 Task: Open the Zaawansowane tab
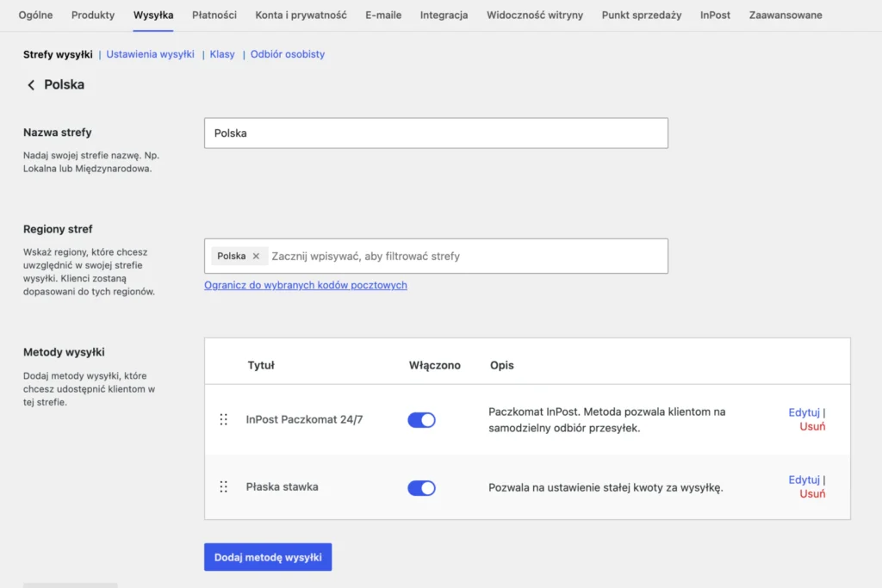[786, 15]
